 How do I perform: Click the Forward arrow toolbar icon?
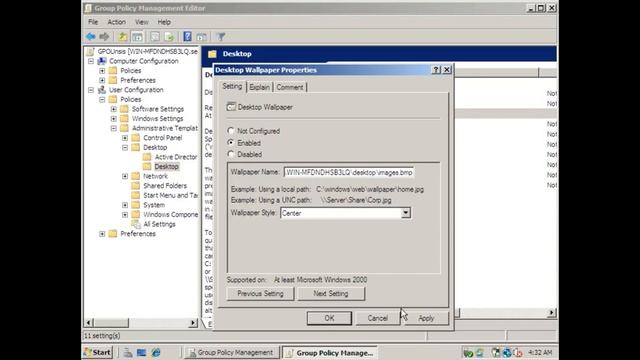pos(104,37)
